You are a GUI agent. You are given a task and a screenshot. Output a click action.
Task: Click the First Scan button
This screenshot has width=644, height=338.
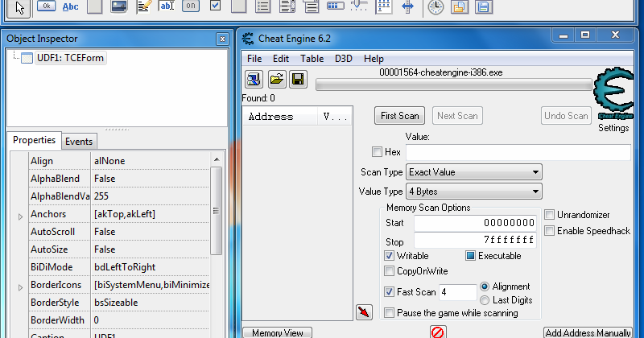[x=399, y=116]
